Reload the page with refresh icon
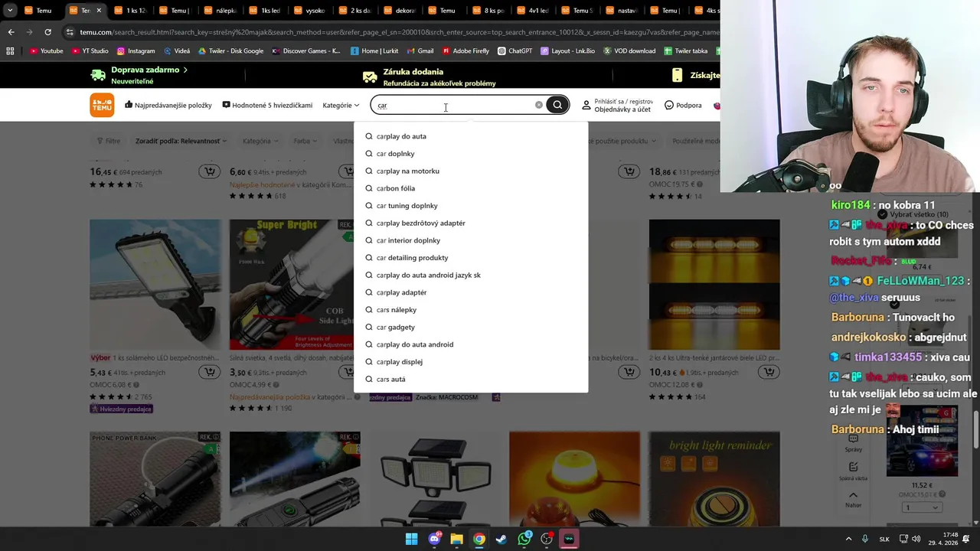The width and height of the screenshot is (980, 551). [x=47, y=32]
